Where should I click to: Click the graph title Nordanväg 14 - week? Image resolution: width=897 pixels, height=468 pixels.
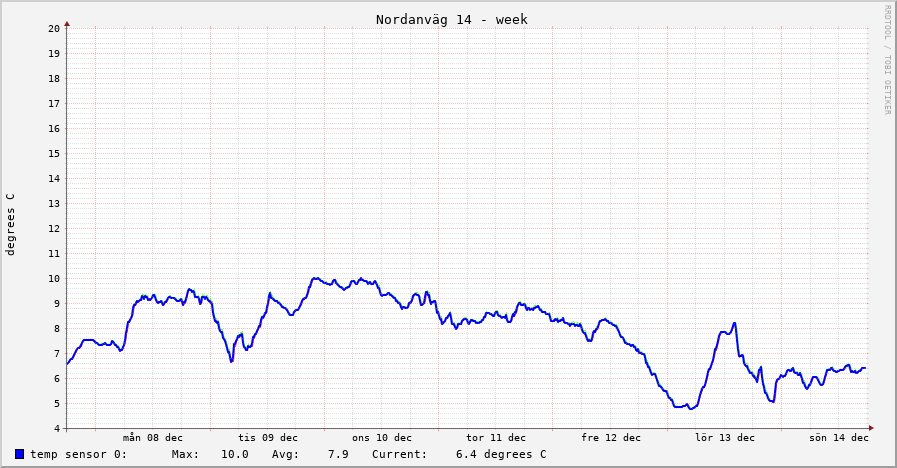[x=451, y=19]
